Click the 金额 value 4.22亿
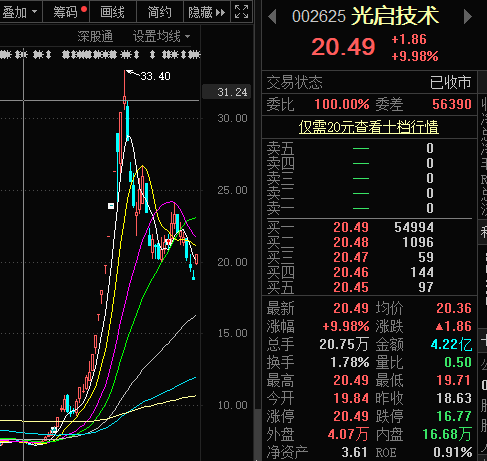The image size is (487, 461). tap(452, 344)
